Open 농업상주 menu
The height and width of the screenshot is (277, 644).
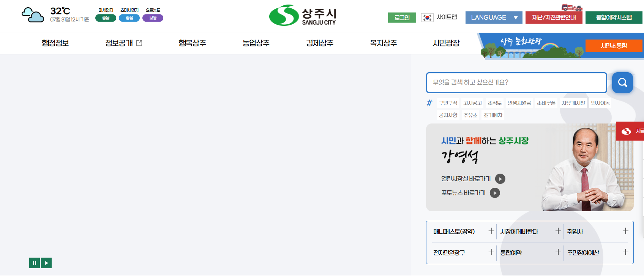click(256, 43)
